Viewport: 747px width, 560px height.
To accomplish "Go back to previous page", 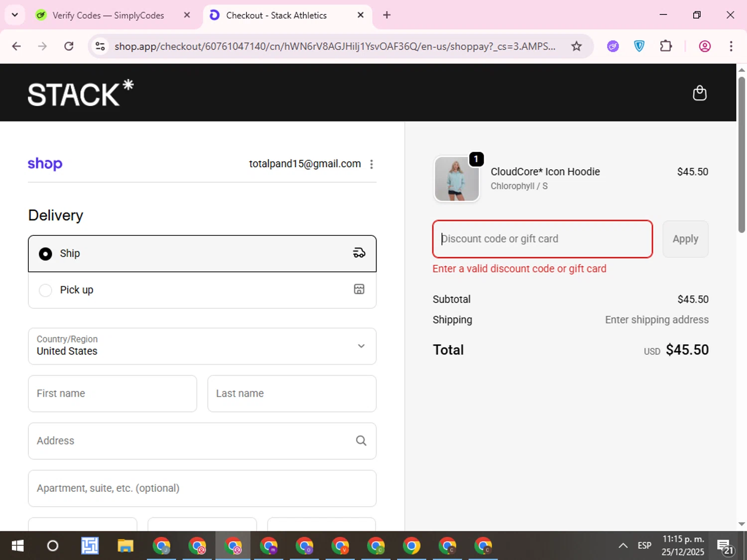I will click(x=16, y=46).
